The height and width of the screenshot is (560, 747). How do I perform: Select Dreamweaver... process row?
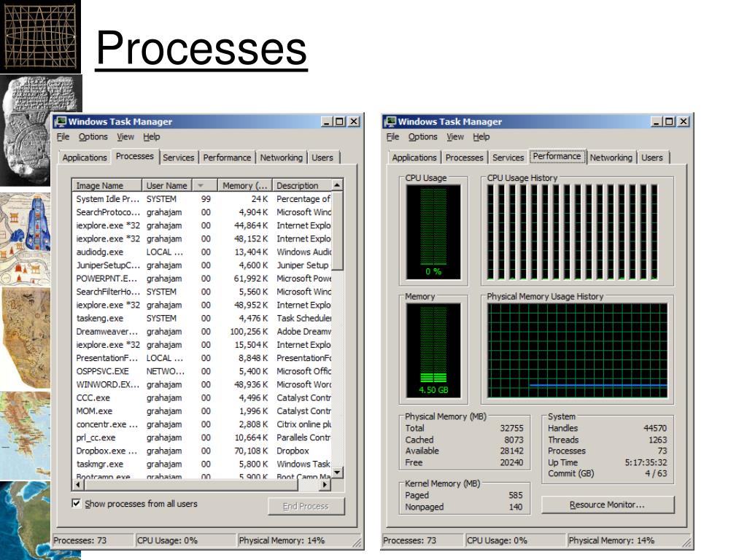point(202,332)
